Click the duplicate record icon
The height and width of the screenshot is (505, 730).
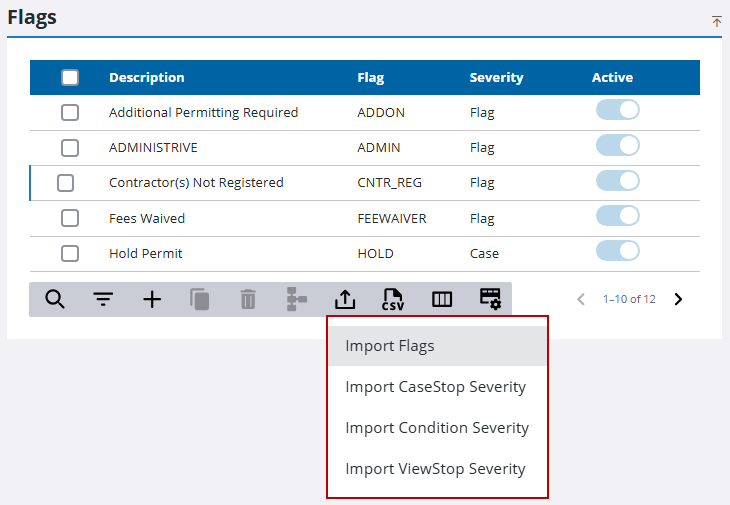tap(200, 299)
